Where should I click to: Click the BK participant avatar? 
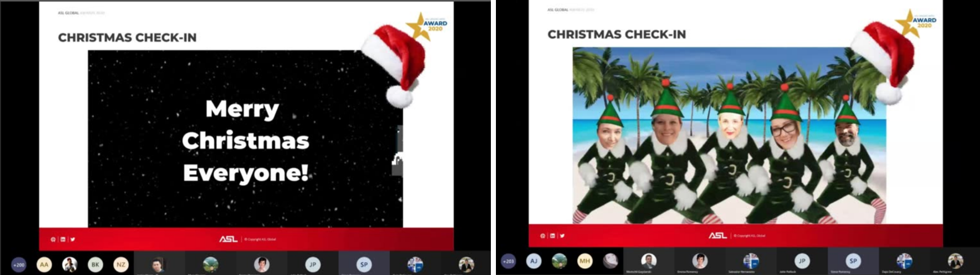coord(95,264)
